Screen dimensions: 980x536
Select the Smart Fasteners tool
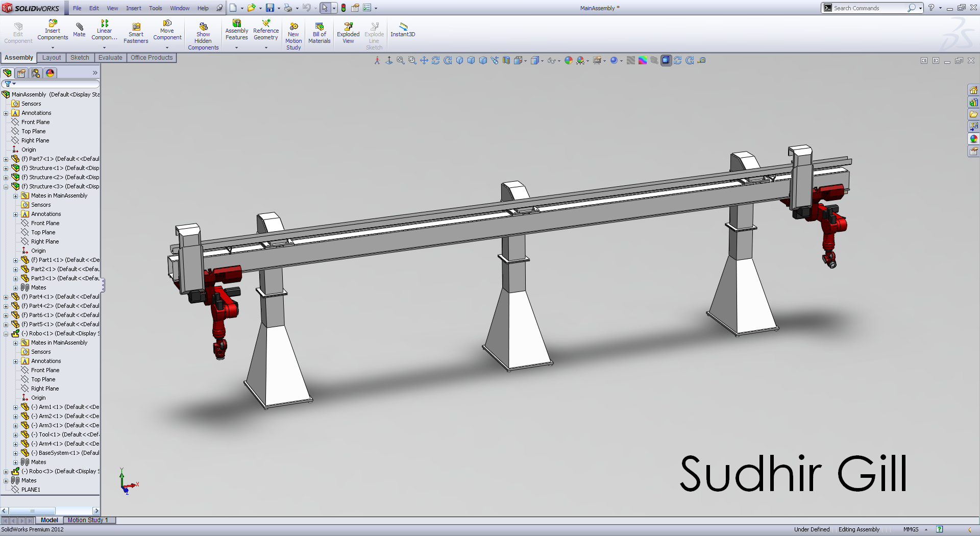[x=136, y=33]
